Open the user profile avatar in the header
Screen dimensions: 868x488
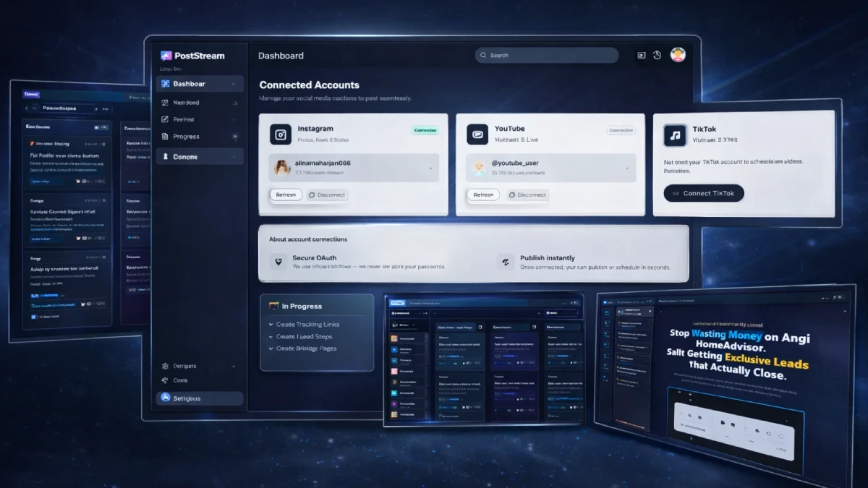(x=678, y=55)
